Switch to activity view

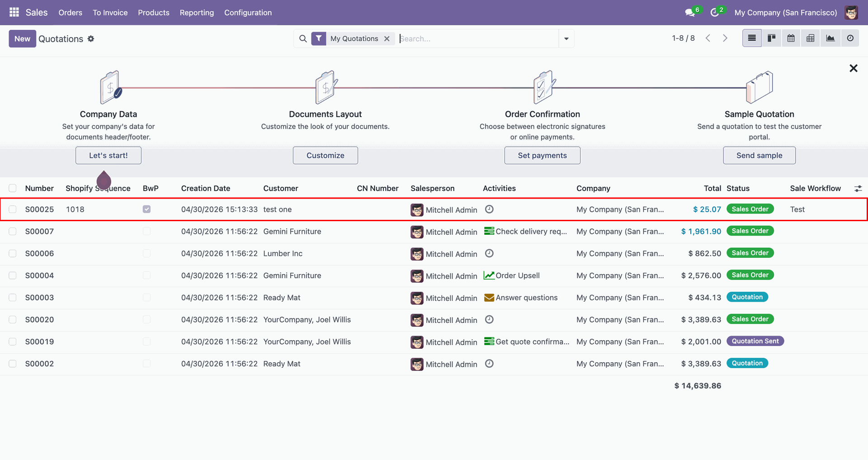(x=850, y=38)
